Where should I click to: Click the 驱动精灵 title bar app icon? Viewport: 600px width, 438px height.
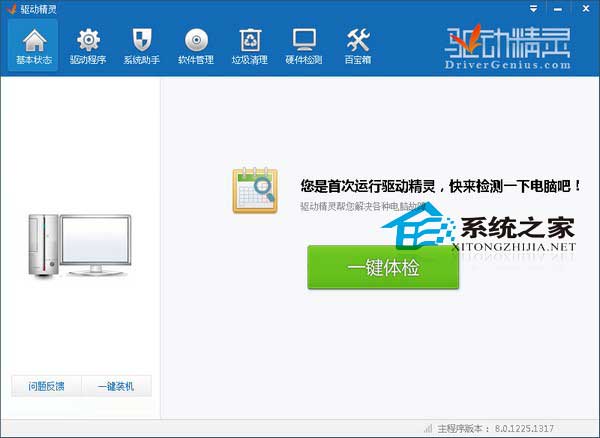11,9
